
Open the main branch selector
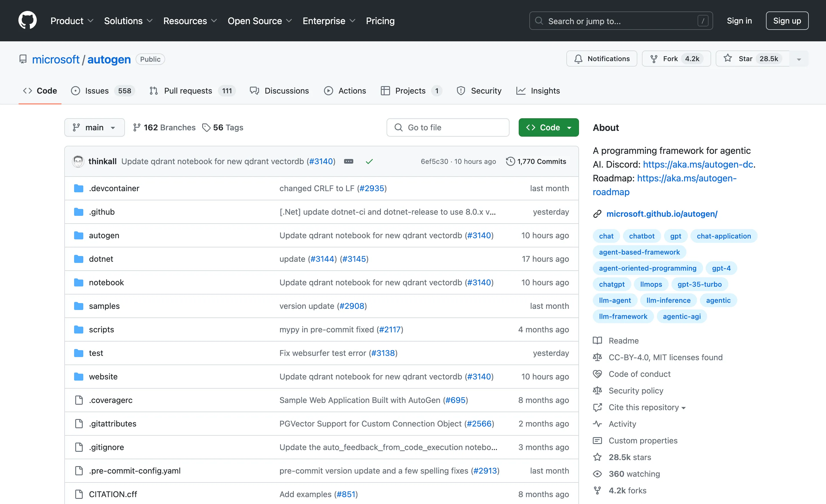(x=94, y=127)
